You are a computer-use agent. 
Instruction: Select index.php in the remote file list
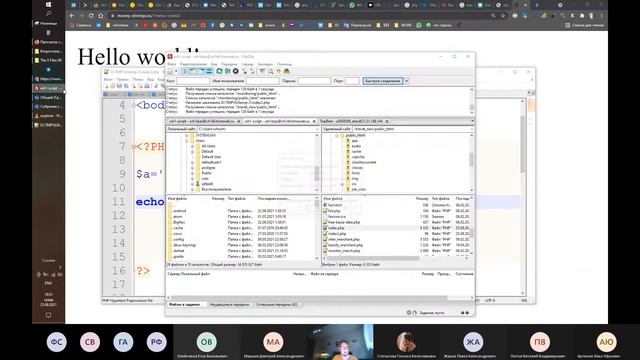(x=336, y=228)
